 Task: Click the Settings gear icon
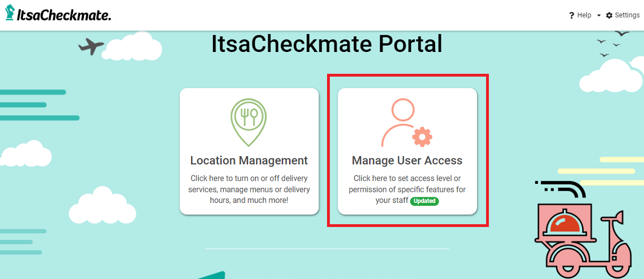pos(609,16)
